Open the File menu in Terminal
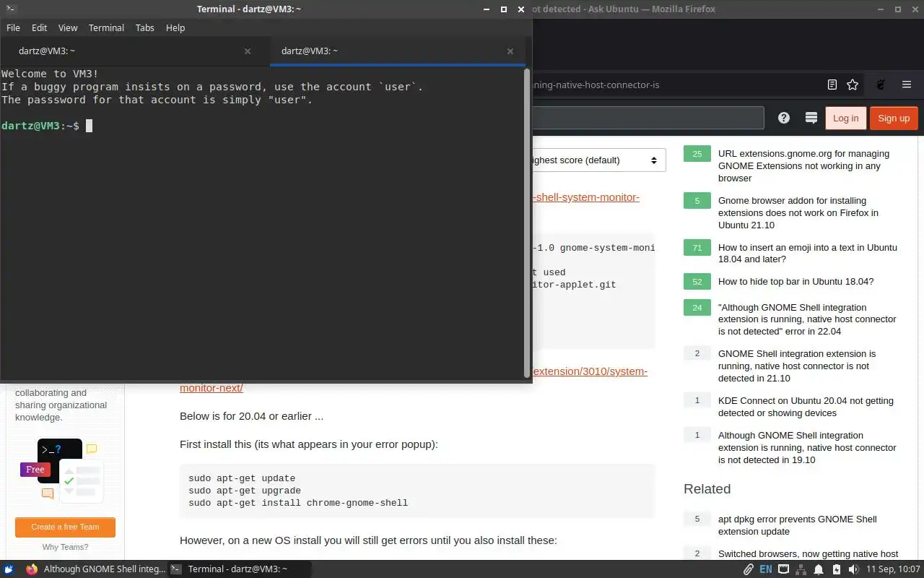924x578 pixels. click(13, 27)
